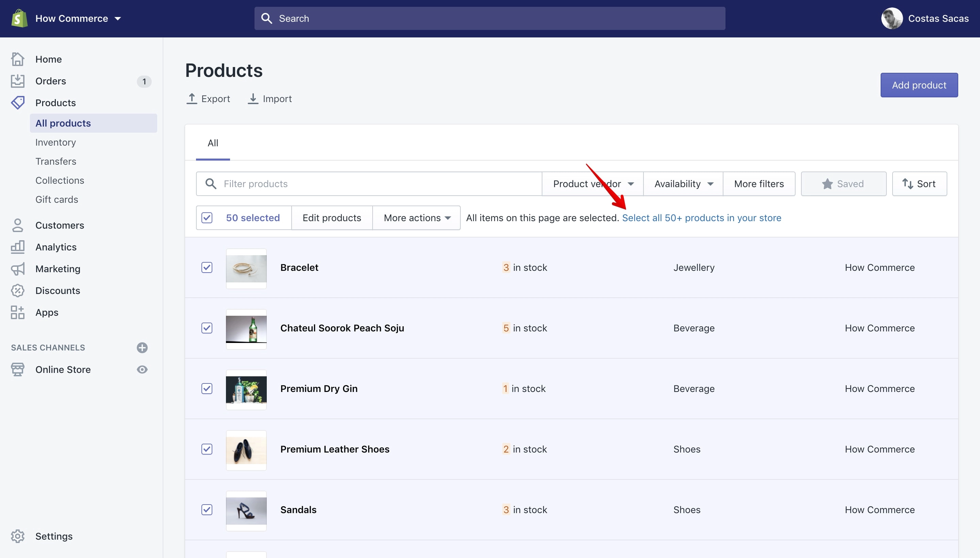Open Marketing section
This screenshot has height=558, width=980.
[58, 269]
